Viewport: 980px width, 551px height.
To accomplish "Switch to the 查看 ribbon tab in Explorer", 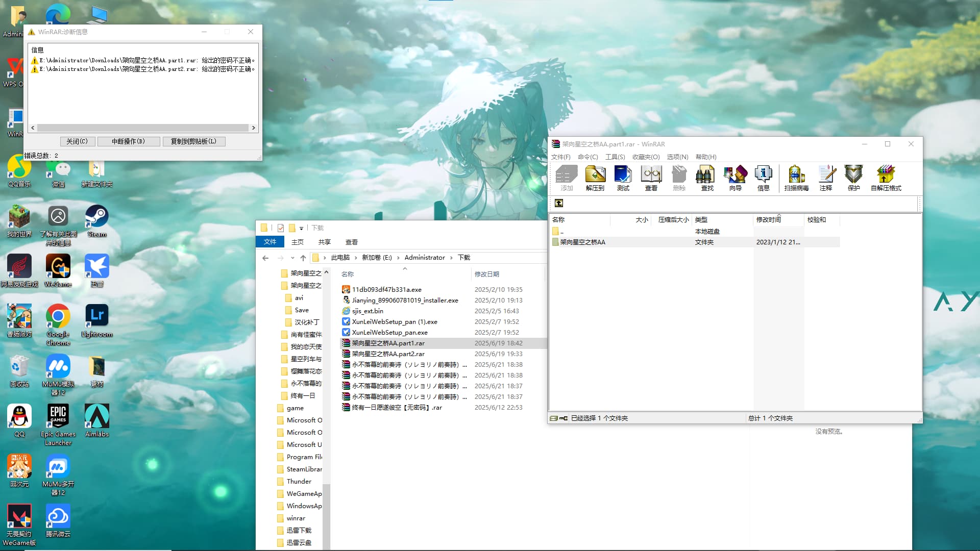I will [x=352, y=242].
